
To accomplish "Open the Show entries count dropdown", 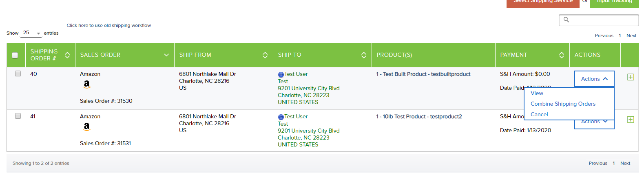I will pyautogui.click(x=31, y=33).
